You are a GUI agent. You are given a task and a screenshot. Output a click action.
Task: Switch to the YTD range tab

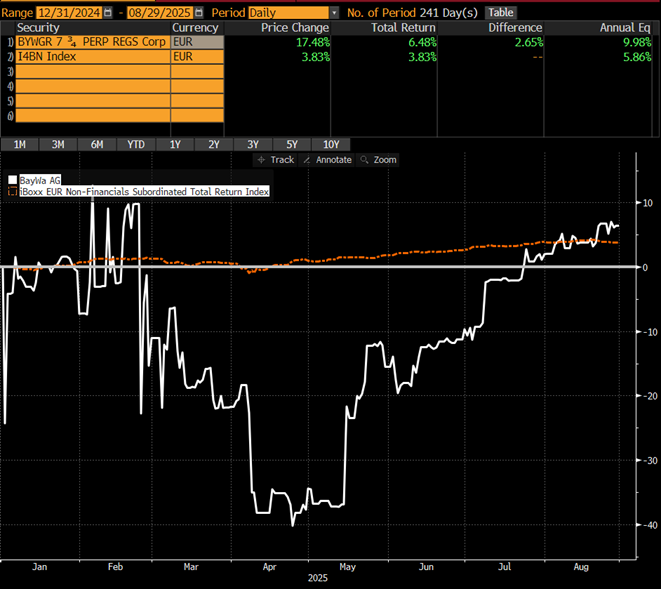[x=136, y=144]
